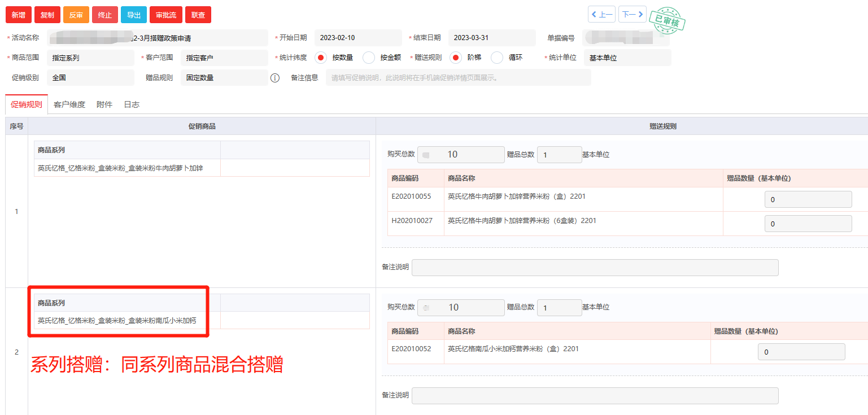This screenshot has width=868, height=415.
Task: Click the previous record arrow 上一
Action: click(601, 14)
